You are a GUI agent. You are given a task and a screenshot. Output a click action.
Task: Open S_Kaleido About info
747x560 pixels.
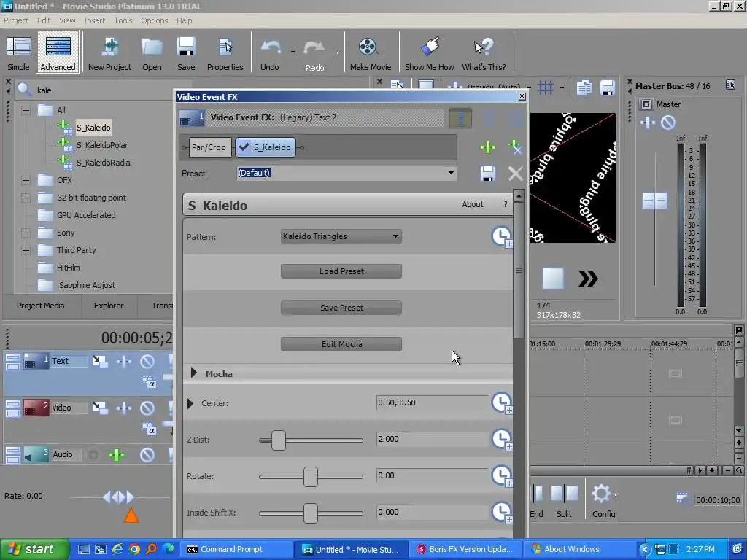(x=473, y=204)
